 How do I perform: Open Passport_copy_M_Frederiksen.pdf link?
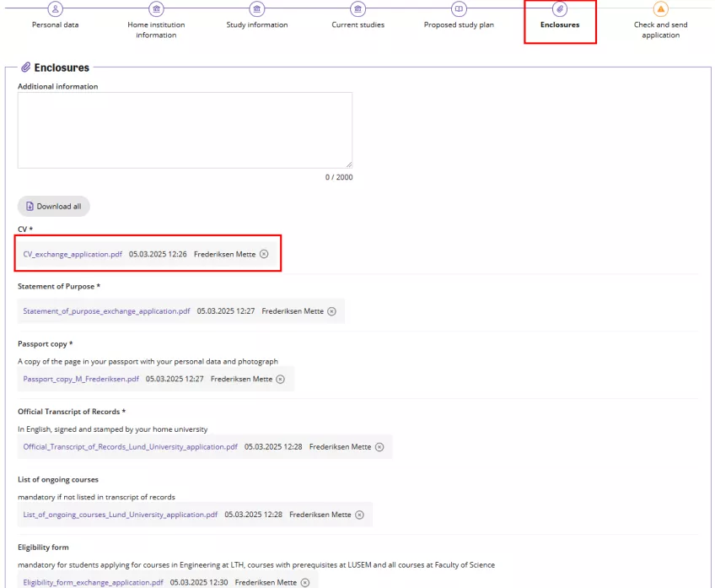point(81,380)
